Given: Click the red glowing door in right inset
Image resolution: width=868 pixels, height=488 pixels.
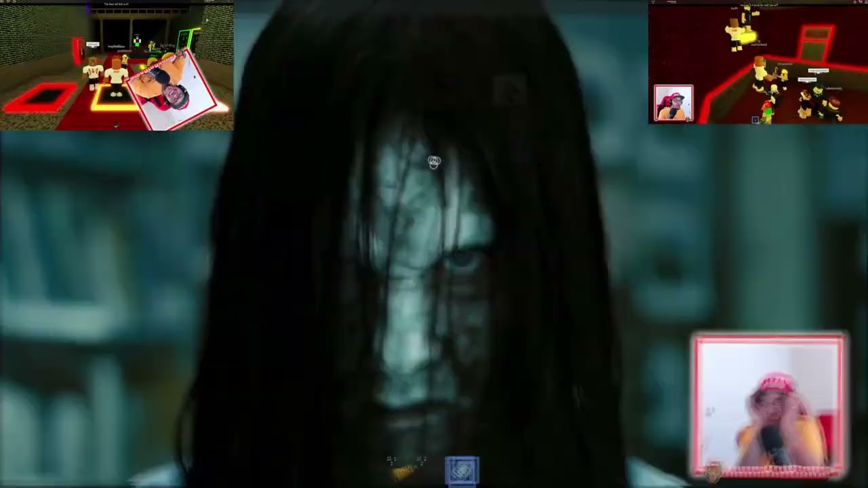Looking at the screenshot, I should coord(816,44).
